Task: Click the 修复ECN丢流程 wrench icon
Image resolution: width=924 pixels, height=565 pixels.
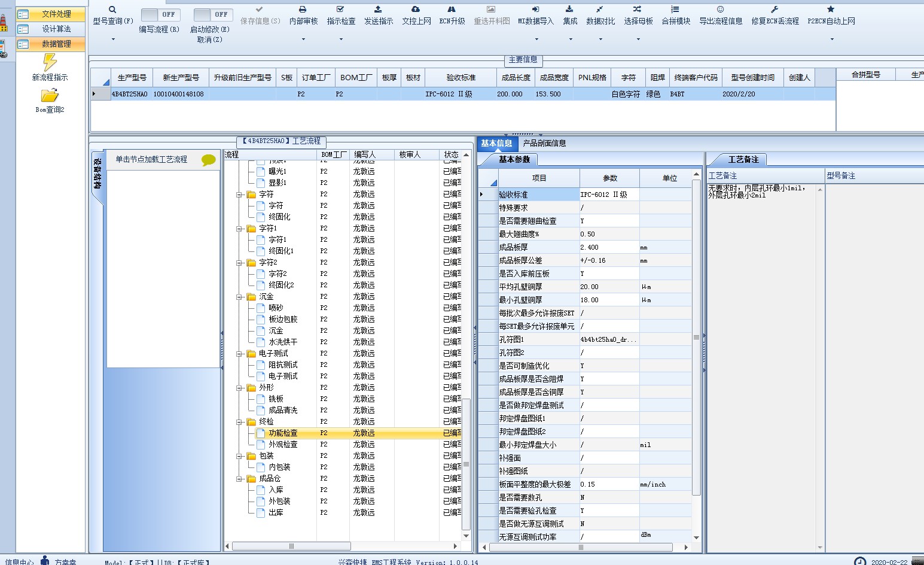Action: click(774, 10)
